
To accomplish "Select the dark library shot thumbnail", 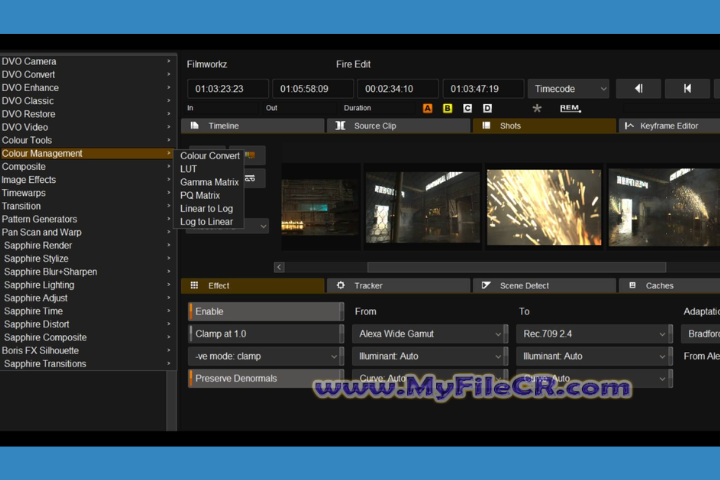I will coord(320,207).
